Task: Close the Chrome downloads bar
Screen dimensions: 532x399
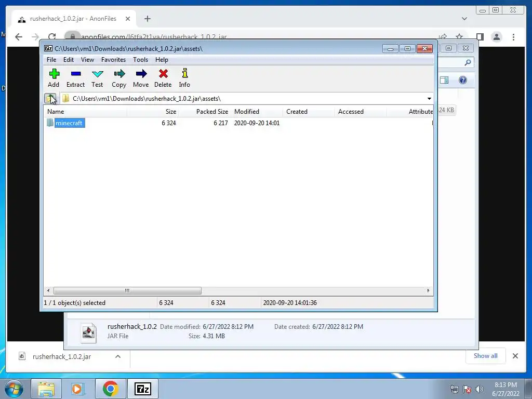Action: 515,355
